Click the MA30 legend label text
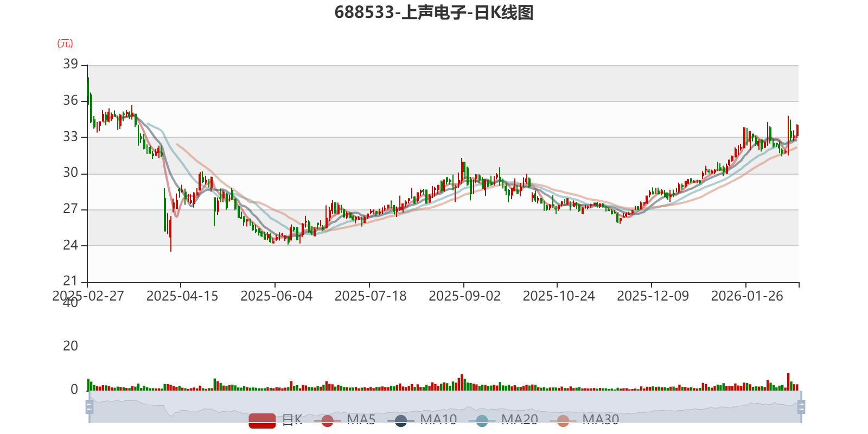The width and height of the screenshot is (868, 434). coord(601,419)
